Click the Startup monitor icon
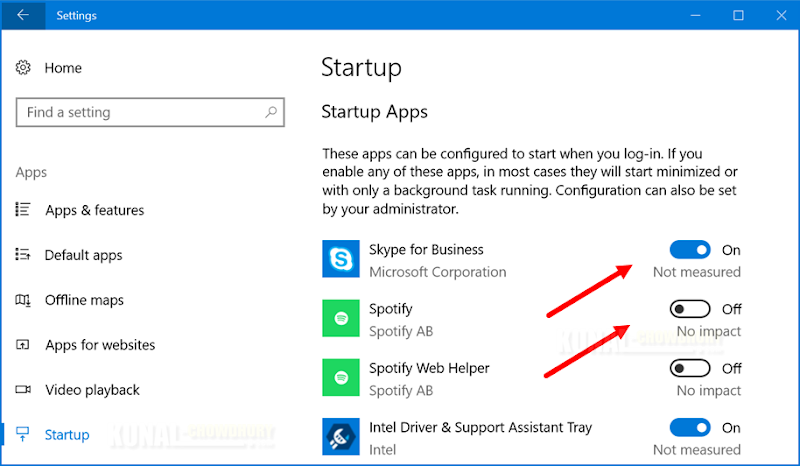This screenshot has width=800, height=466. 23,434
